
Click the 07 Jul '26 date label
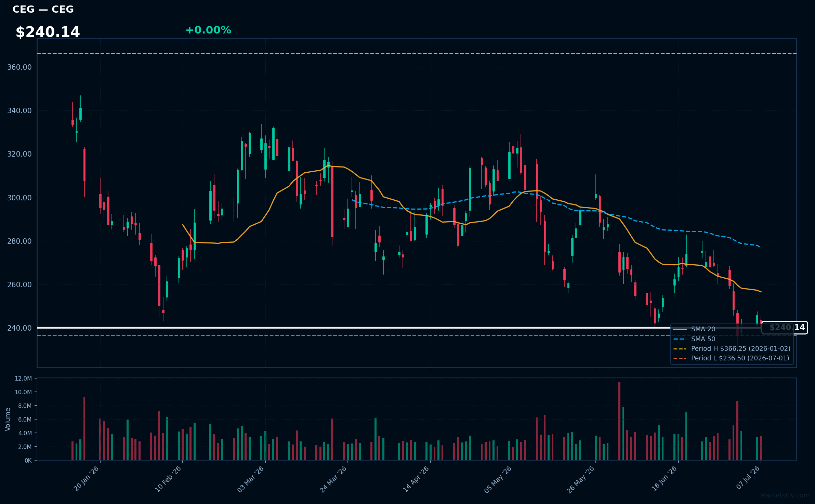748,478
